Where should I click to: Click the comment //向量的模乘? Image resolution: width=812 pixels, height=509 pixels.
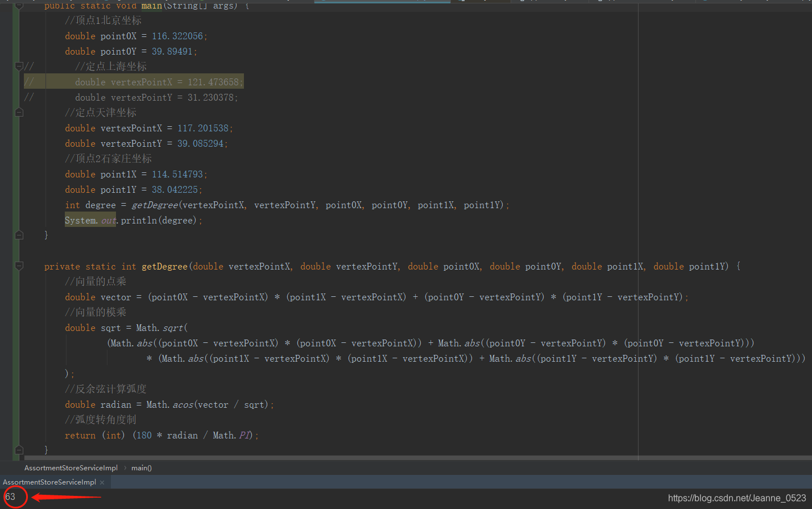(x=96, y=312)
